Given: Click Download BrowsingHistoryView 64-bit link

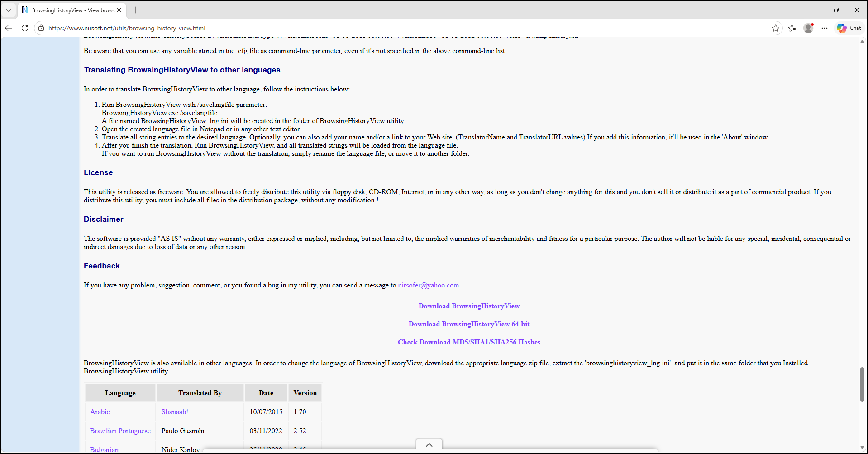Looking at the screenshot, I should tap(469, 324).
